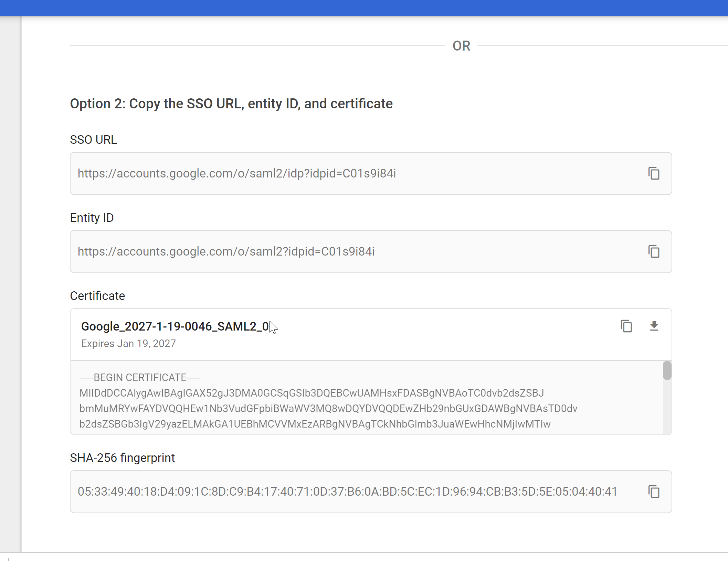Copy the certificate contents
The width and height of the screenshot is (728, 561).
626,326
